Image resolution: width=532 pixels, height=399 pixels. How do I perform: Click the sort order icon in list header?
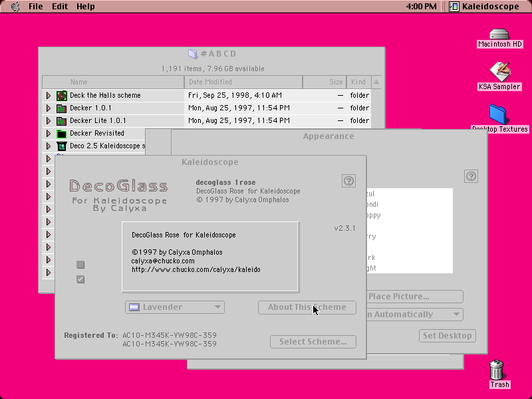click(x=376, y=82)
